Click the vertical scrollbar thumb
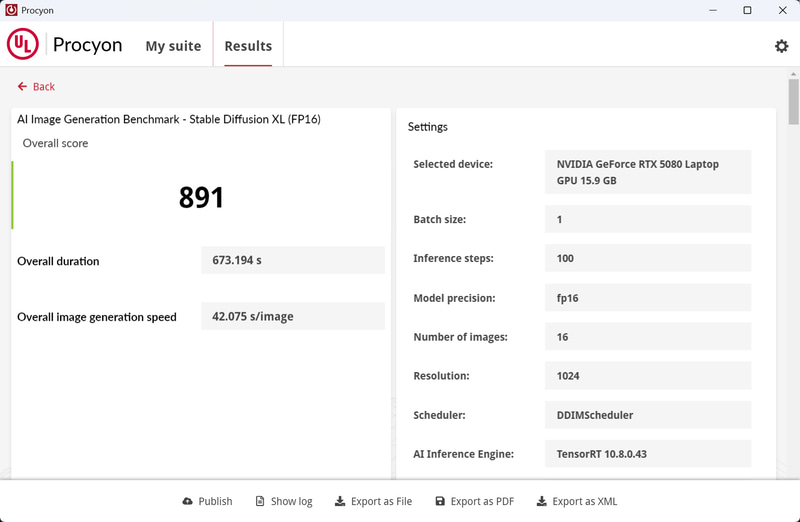800x522 pixels. coord(793,102)
